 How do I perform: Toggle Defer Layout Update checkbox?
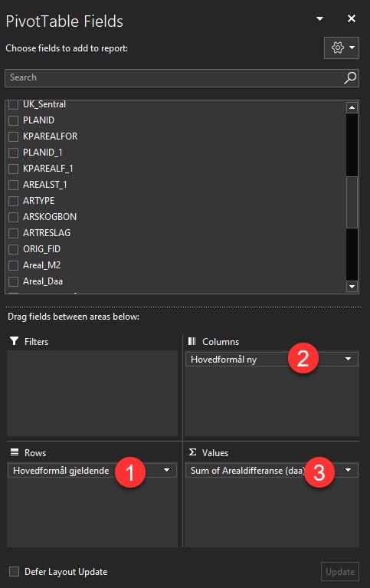[15, 571]
